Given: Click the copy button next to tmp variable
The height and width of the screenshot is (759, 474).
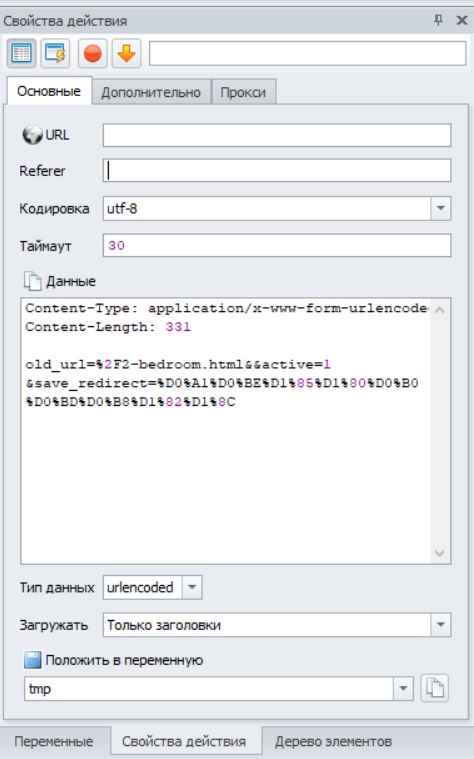Looking at the screenshot, I should (434, 688).
